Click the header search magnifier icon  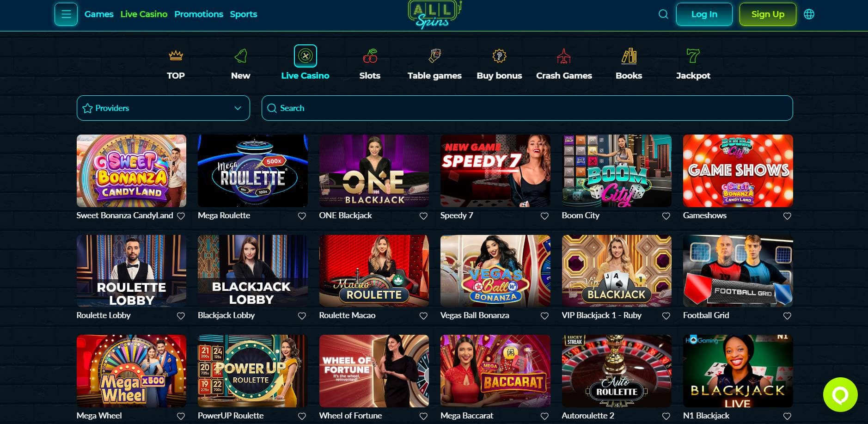[x=663, y=14]
